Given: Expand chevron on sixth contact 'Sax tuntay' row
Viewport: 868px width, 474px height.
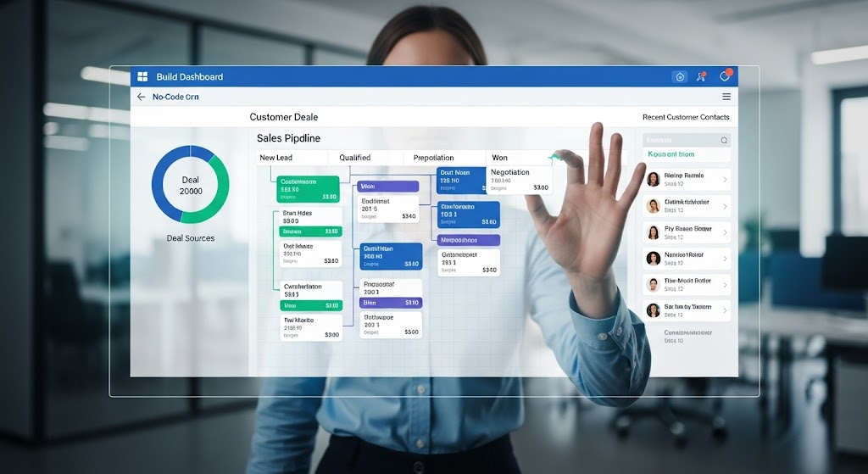Looking at the screenshot, I should (725, 310).
